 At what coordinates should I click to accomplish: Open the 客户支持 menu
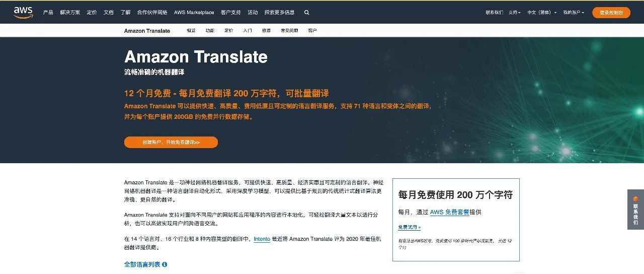pyautogui.click(x=230, y=13)
